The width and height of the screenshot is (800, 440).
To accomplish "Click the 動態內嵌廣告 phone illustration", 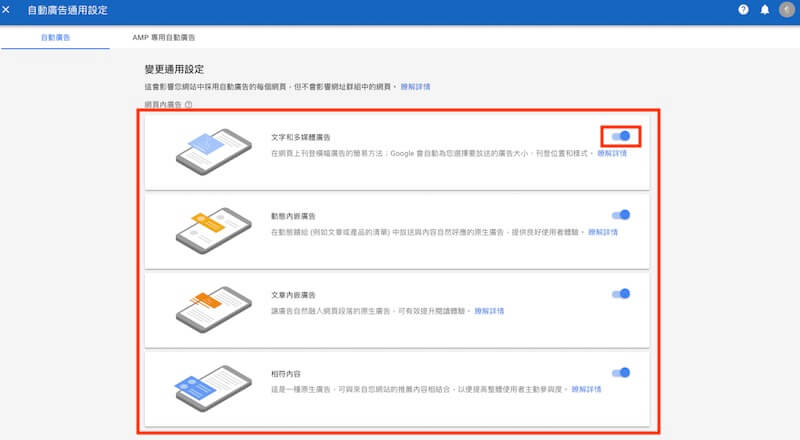I will [x=208, y=227].
